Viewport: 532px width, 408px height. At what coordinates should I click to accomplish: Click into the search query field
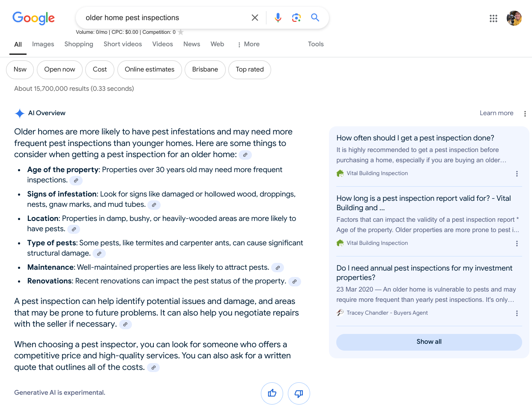coord(163,18)
